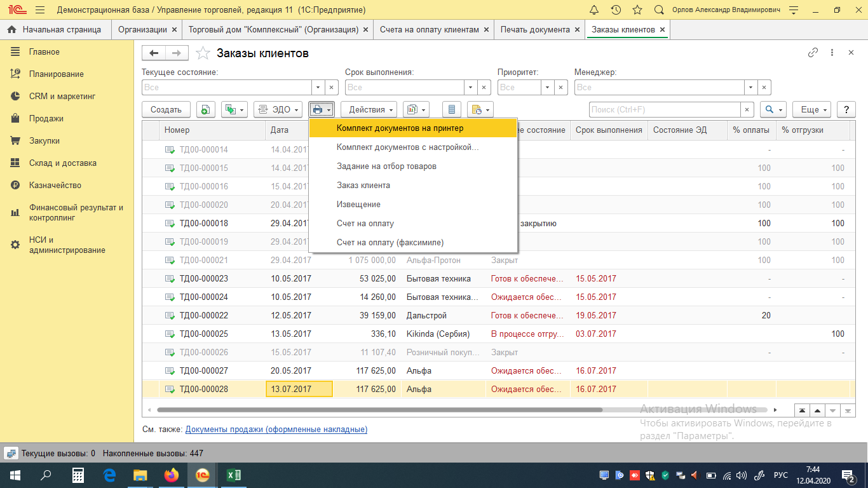
Task: Click the Создать button
Action: point(166,110)
